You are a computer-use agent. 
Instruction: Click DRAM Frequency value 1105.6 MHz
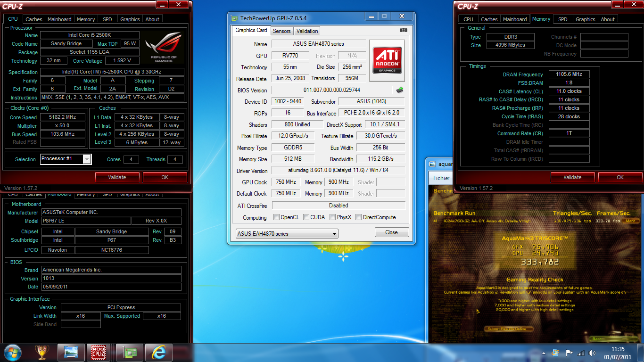click(569, 74)
